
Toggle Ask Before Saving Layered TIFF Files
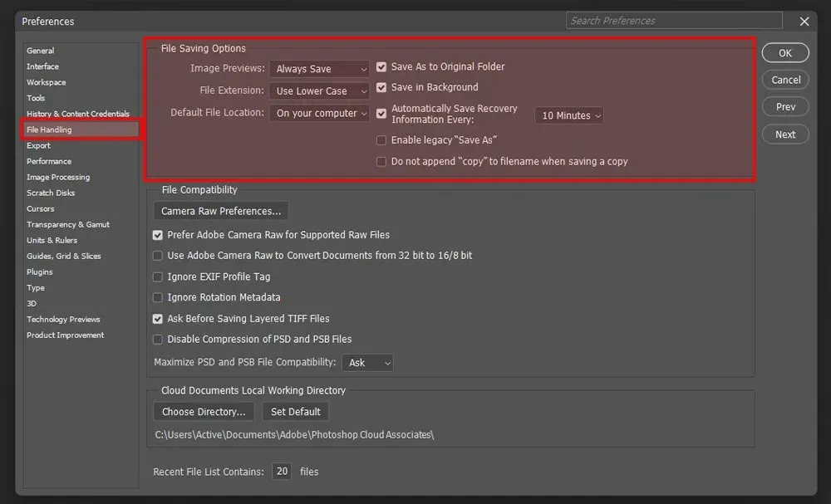pos(157,319)
